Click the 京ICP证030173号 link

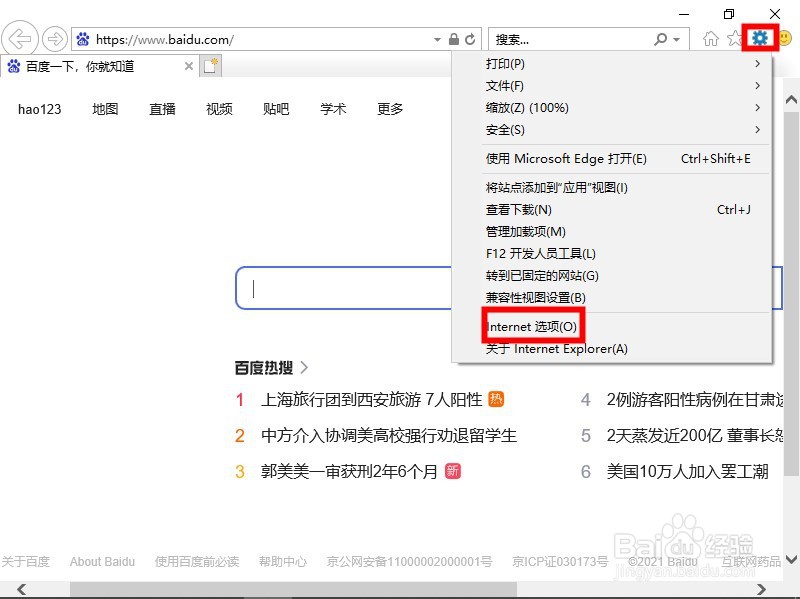point(560,561)
